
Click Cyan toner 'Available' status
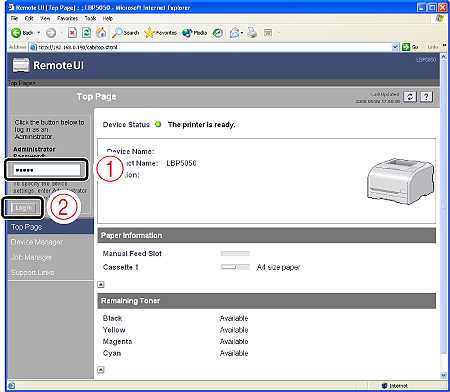(x=234, y=353)
